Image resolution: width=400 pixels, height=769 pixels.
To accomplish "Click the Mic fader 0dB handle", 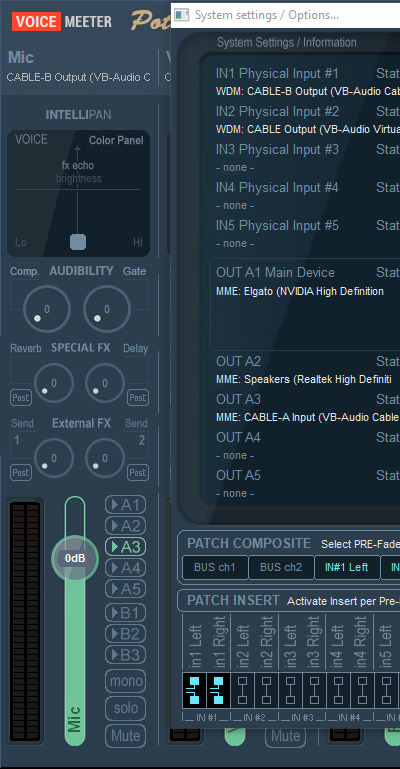I will pyautogui.click(x=75, y=559).
